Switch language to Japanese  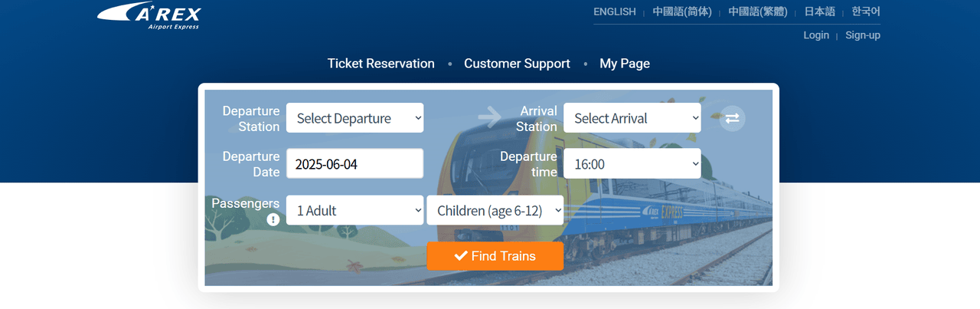pos(819,12)
